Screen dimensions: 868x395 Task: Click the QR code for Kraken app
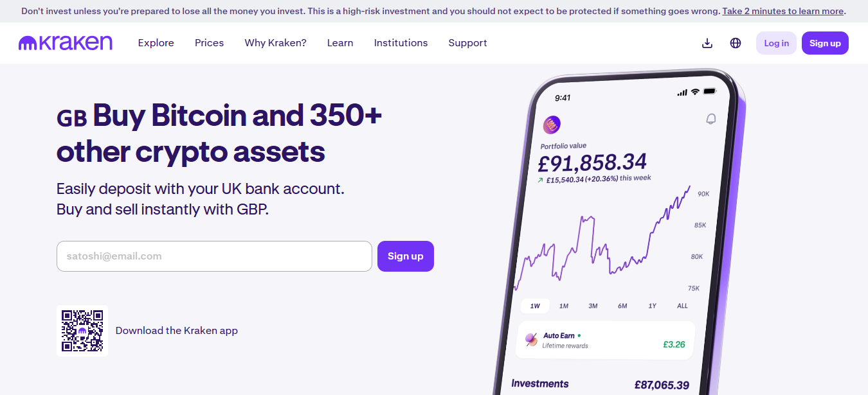pos(82,331)
